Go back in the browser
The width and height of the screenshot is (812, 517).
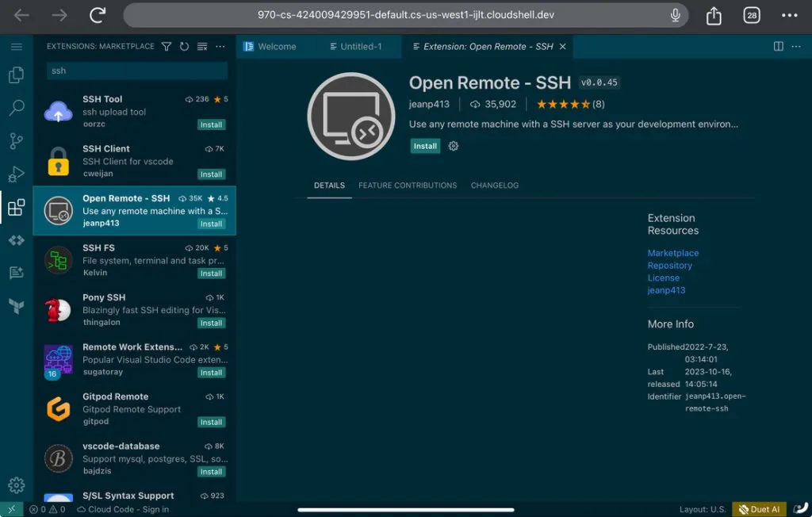point(21,15)
